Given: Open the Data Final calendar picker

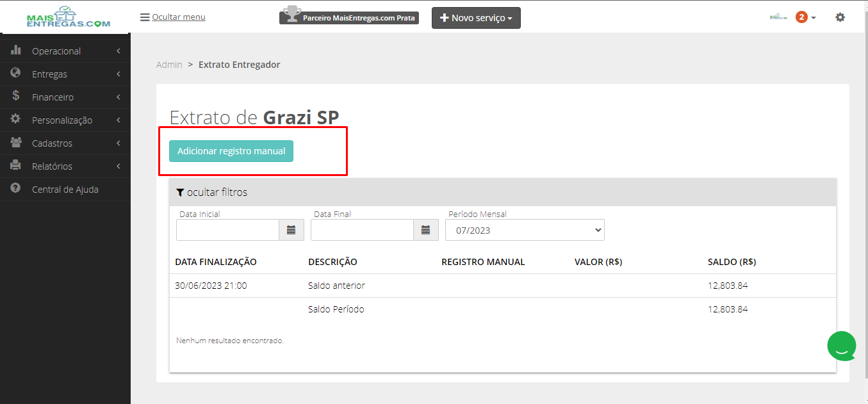Looking at the screenshot, I should click(x=426, y=230).
